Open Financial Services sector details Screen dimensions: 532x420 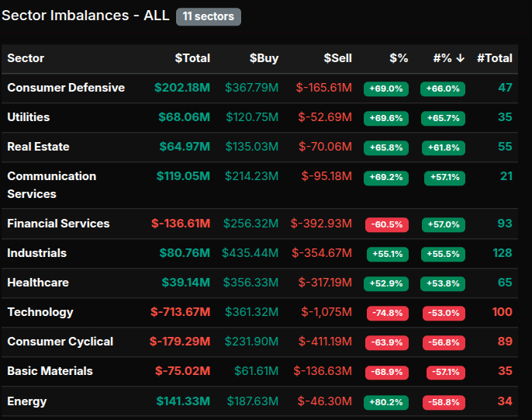[x=58, y=224]
